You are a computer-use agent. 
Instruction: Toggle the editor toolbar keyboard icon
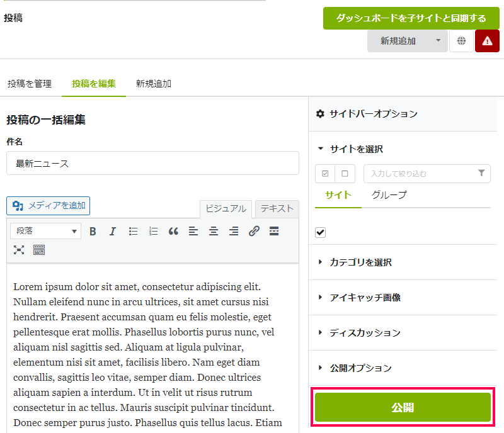pos(39,250)
